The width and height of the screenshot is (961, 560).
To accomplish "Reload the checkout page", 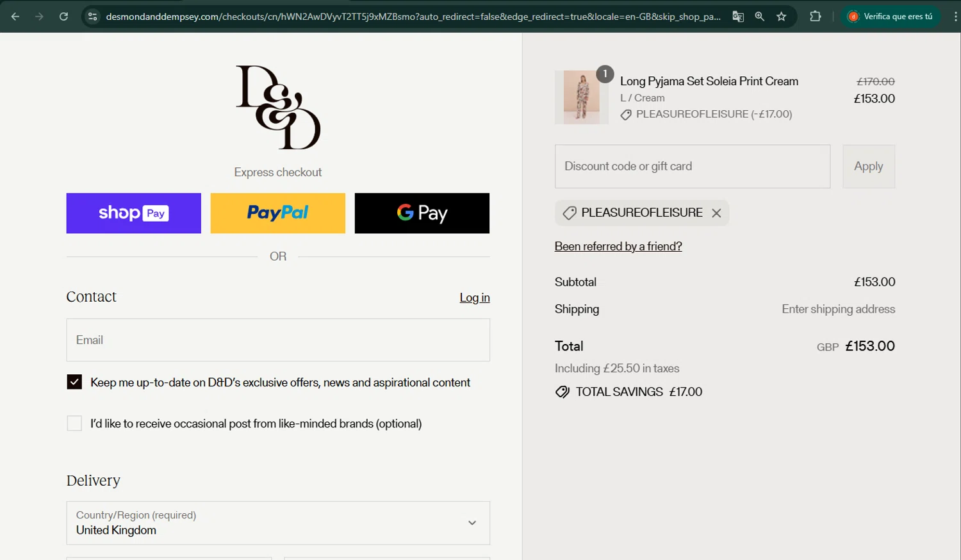I will click(63, 17).
